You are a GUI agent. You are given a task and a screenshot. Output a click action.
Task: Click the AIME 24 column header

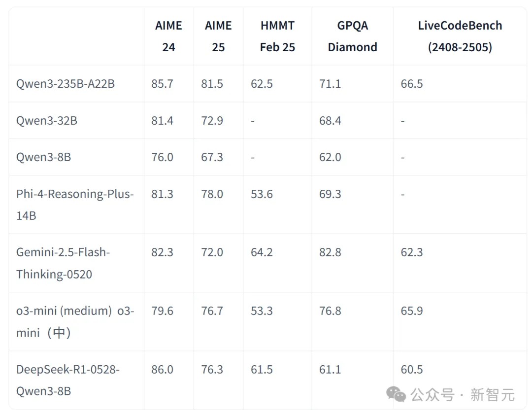(x=168, y=36)
